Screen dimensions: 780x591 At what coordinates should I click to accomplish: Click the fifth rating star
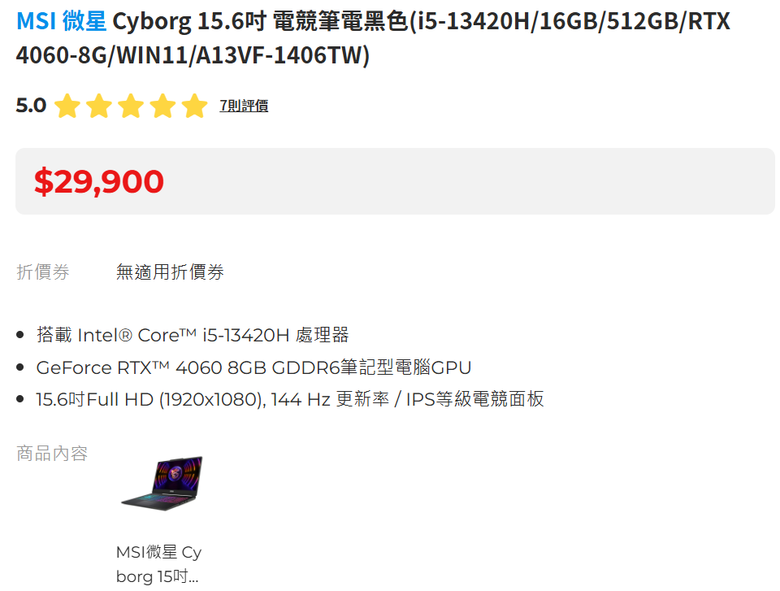[195, 105]
